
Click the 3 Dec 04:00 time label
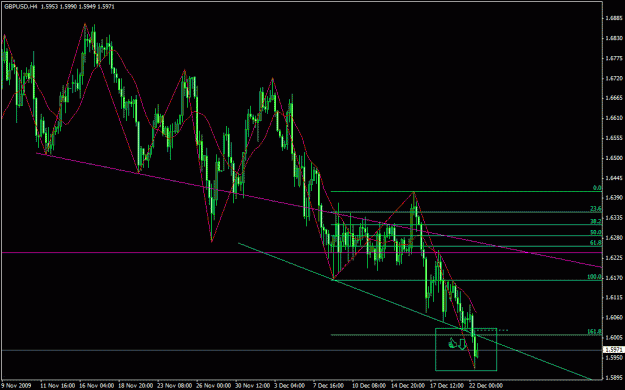click(290, 386)
